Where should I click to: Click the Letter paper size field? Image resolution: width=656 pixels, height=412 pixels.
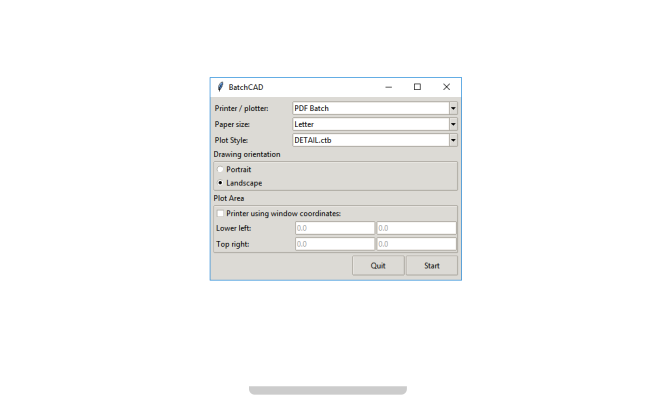(369, 124)
